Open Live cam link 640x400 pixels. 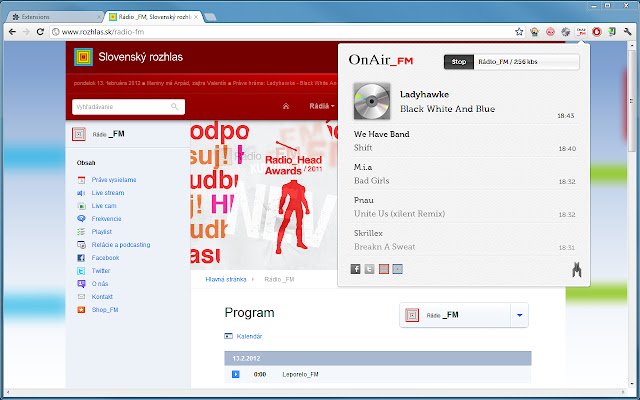click(x=104, y=206)
